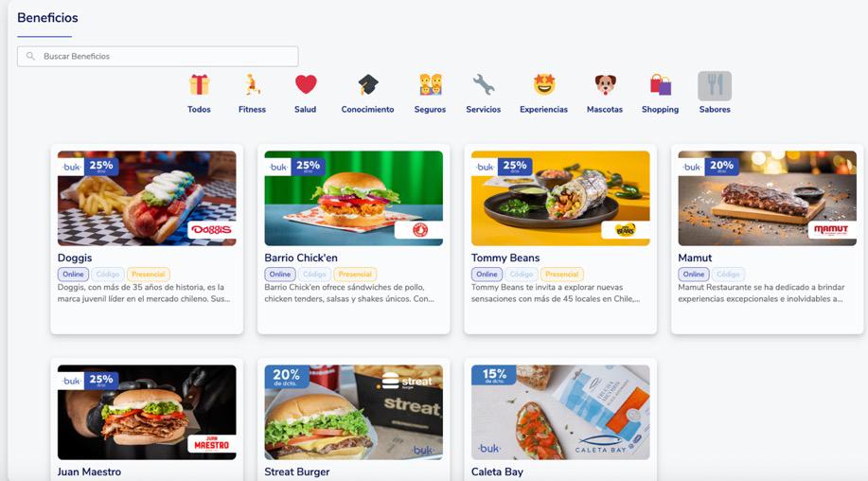Open the Mamut ribs benefit image

coord(768,198)
